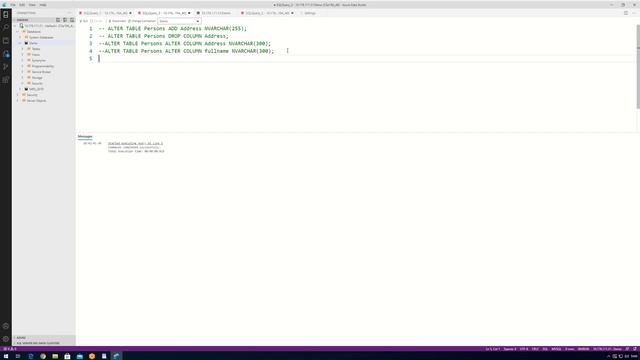
Task: Open File Explorer from the taskbar
Action: [x=55, y=356]
